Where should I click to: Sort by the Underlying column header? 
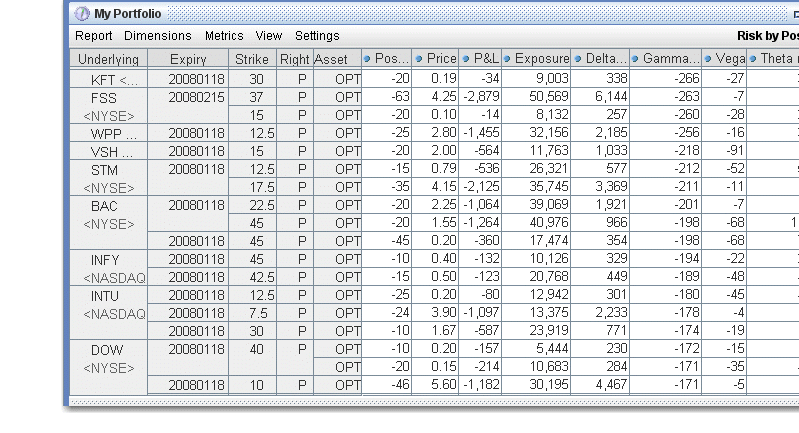coord(108,60)
